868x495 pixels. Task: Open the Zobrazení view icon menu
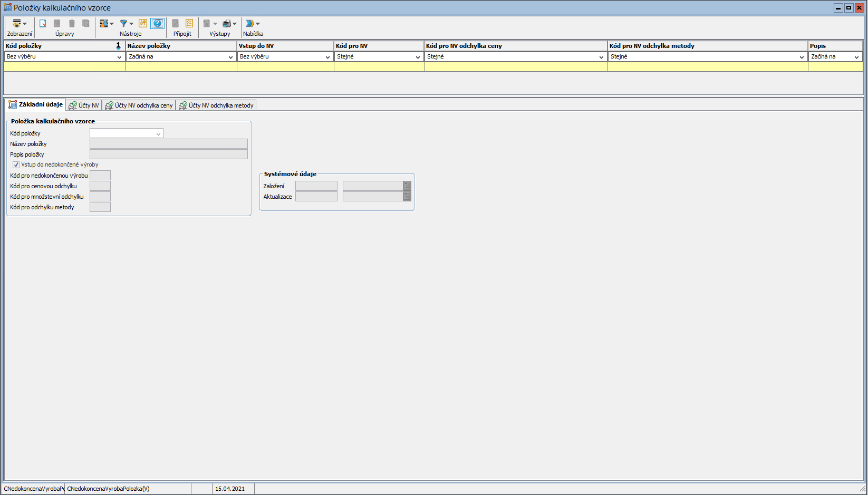coord(19,24)
